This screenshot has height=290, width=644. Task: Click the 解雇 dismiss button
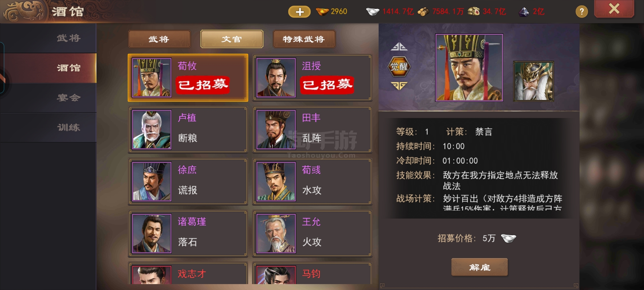[x=480, y=267]
